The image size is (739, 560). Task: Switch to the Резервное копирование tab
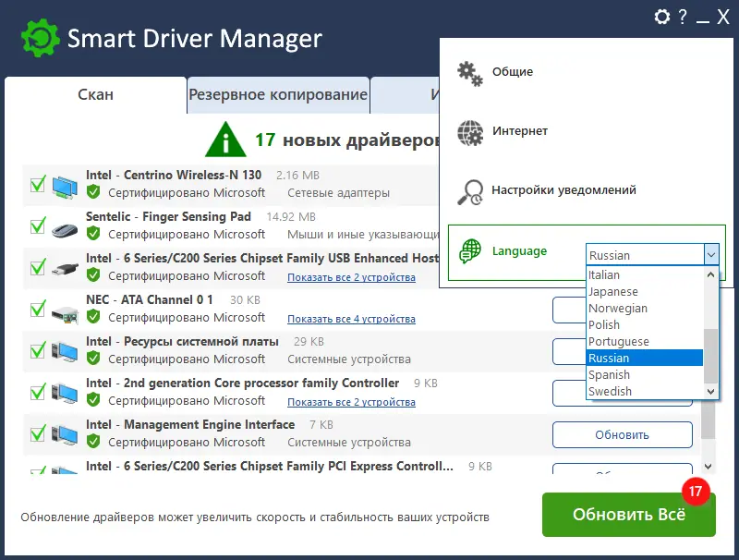(278, 95)
